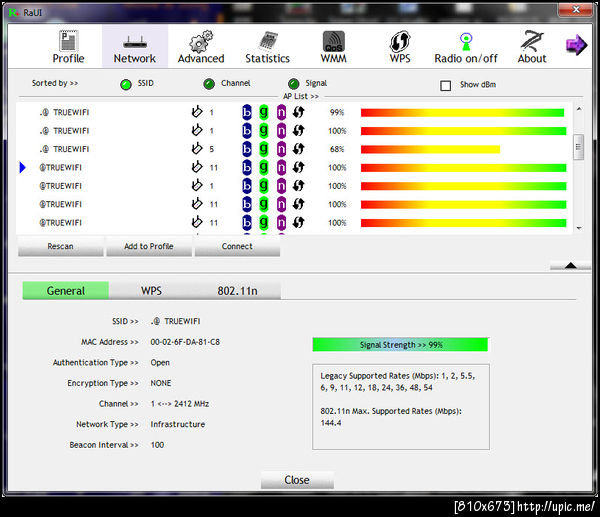Click the AP list scroll down arrow
The height and width of the screenshot is (517, 600).
pyautogui.click(x=579, y=228)
